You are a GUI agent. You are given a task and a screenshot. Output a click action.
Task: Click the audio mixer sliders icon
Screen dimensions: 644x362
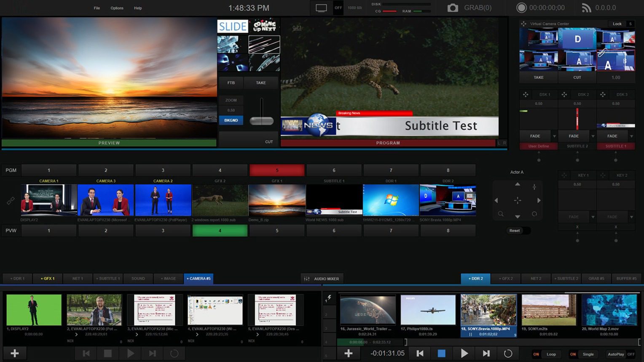coord(307,279)
